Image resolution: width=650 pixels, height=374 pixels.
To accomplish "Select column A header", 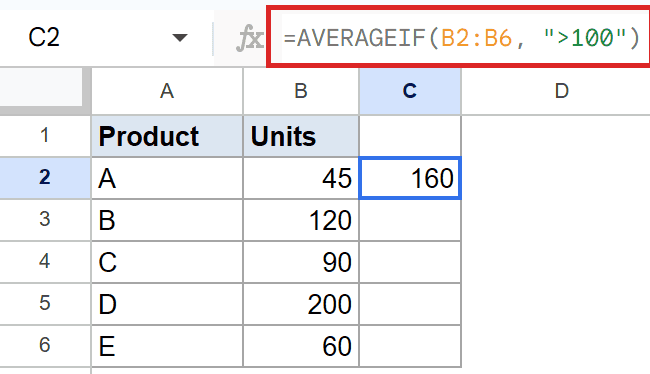I will [x=167, y=91].
